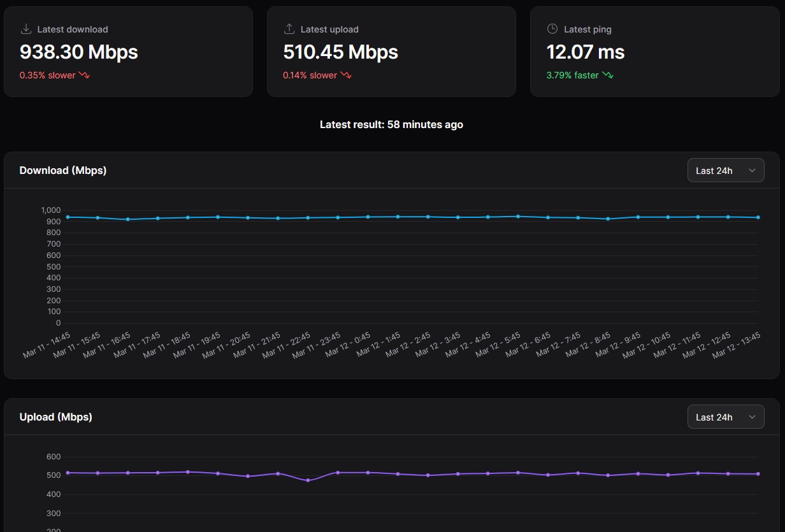The height and width of the screenshot is (532, 785).
Task: Click the 938.30 Mbps download value
Action: click(78, 52)
